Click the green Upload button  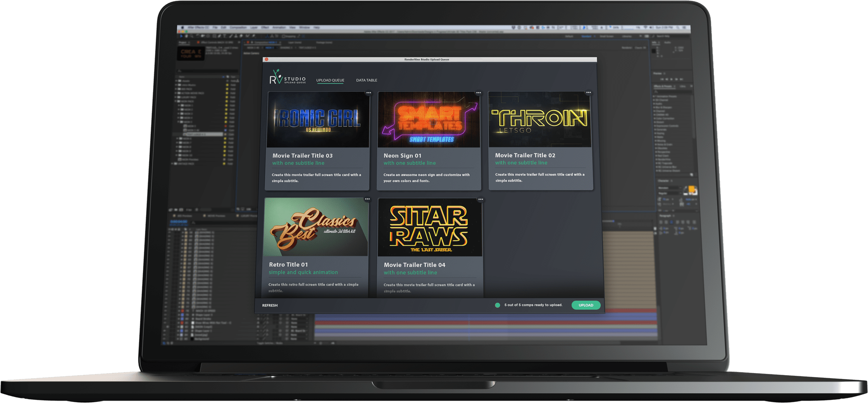click(586, 305)
